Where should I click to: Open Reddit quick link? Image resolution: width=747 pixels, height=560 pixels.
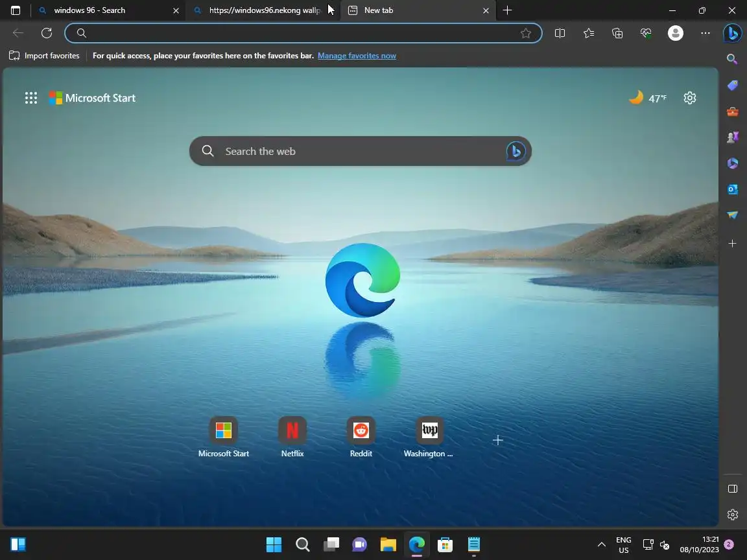(361, 437)
